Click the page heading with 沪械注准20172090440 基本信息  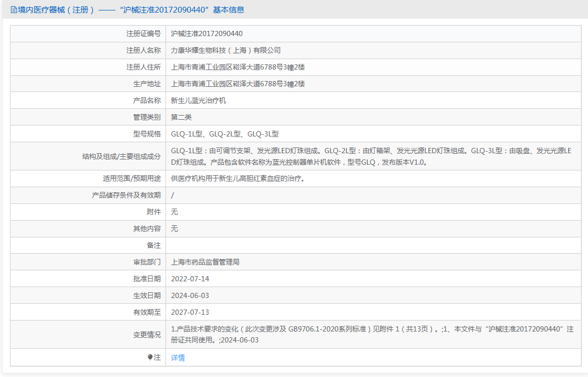[x=127, y=10]
